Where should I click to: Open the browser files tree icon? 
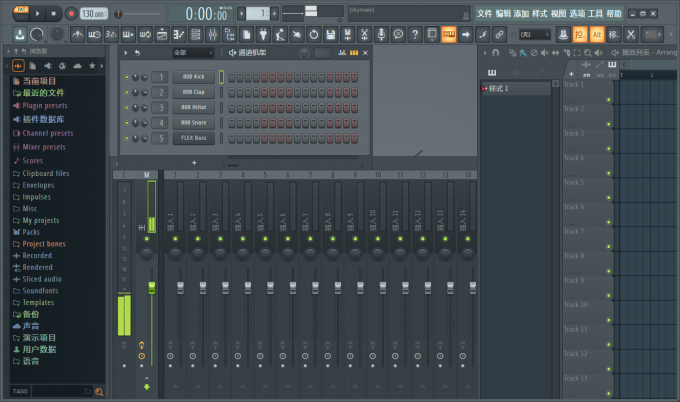pyautogui.click(x=229, y=34)
